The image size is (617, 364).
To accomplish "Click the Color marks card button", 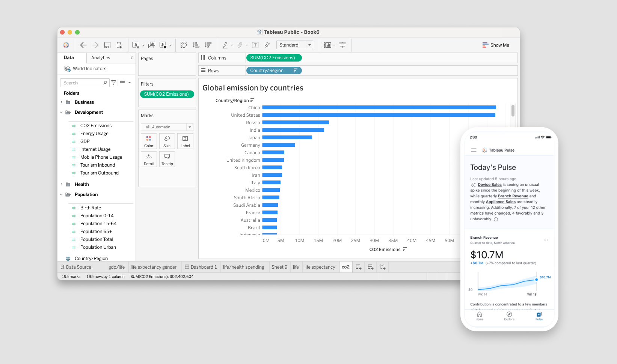I will pos(149,141).
